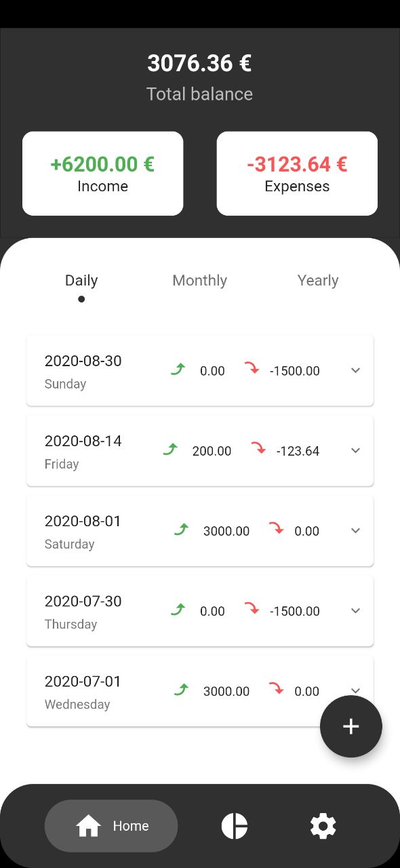The image size is (400, 868).
Task: Switch to the Yearly tab
Action: [318, 281]
